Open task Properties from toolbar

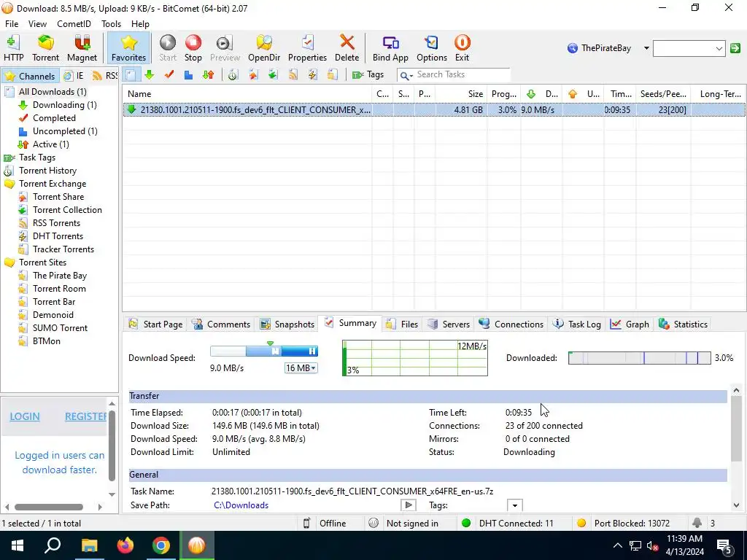click(x=307, y=47)
